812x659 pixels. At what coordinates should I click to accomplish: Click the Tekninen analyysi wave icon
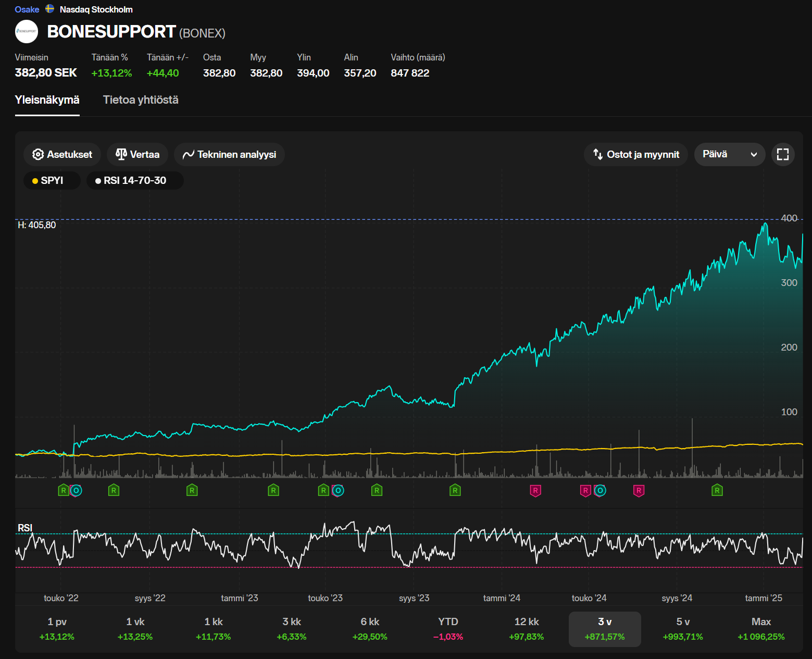tap(188, 155)
